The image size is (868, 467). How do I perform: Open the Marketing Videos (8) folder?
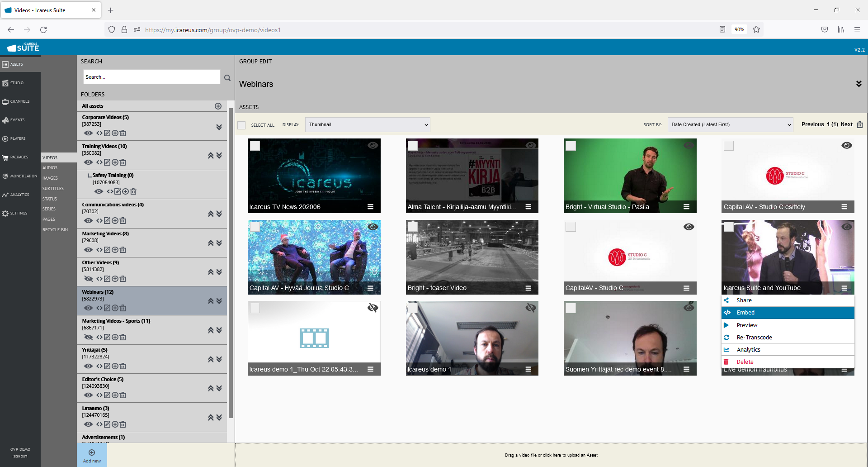tap(105, 234)
